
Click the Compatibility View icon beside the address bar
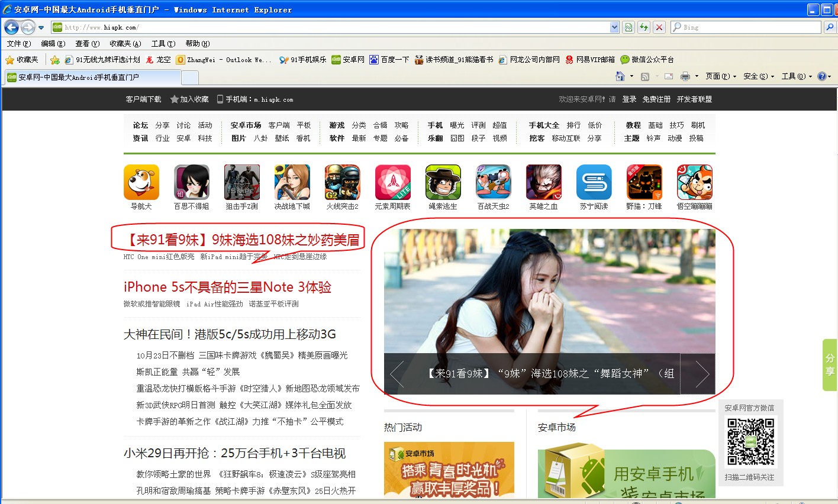(628, 27)
